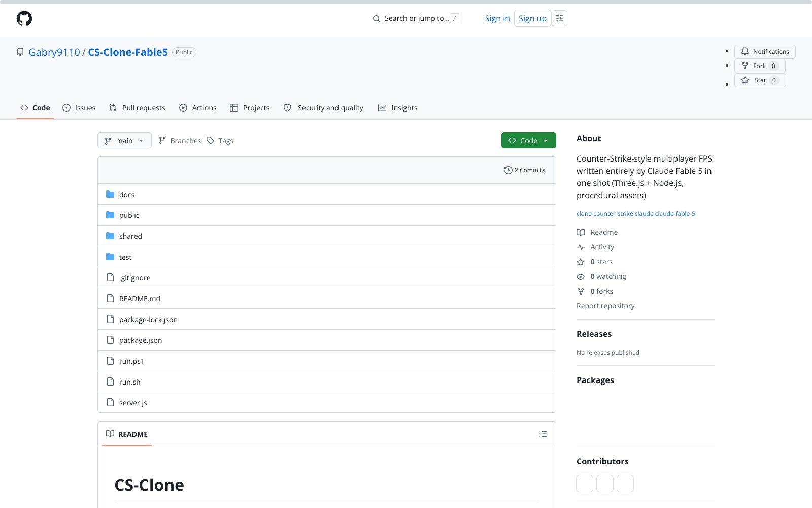Screen dimensions: 812x508
Task: Click the watching eye icon
Action: click(x=581, y=276)
